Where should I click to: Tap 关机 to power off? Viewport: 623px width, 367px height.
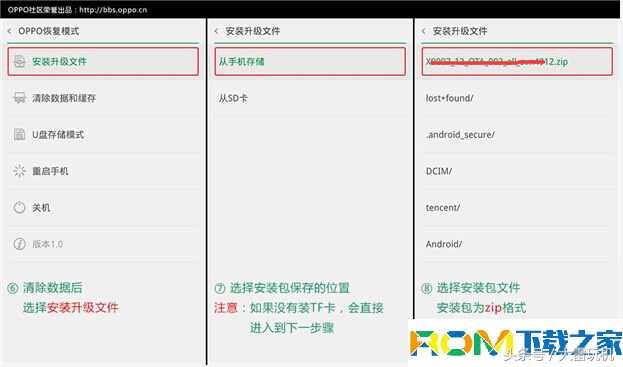(x=103, y=208)
